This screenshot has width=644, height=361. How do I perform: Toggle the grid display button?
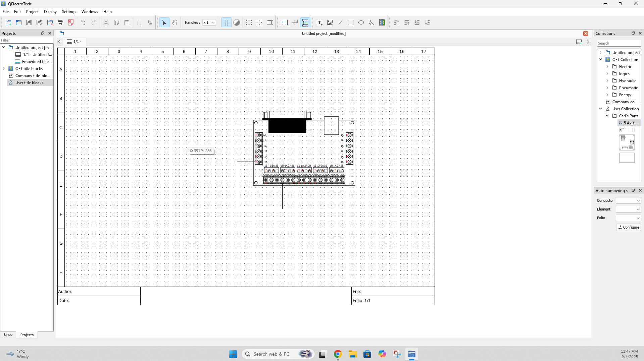(x=226, y=23)
